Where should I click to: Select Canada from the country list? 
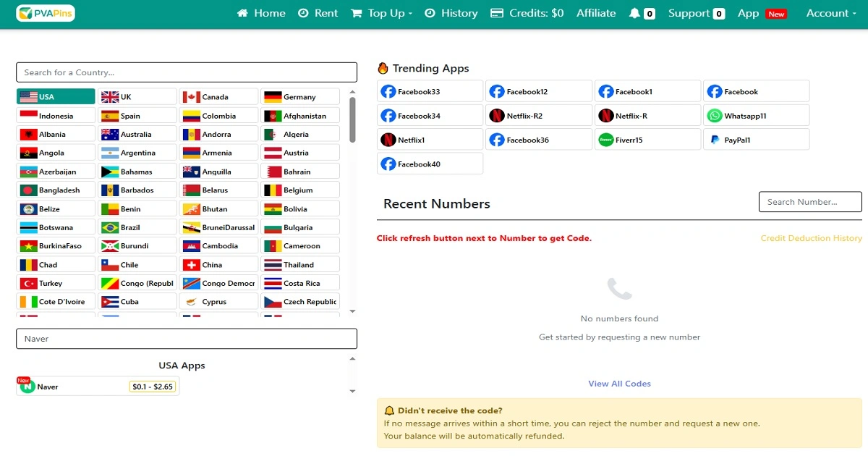point(219,97)
